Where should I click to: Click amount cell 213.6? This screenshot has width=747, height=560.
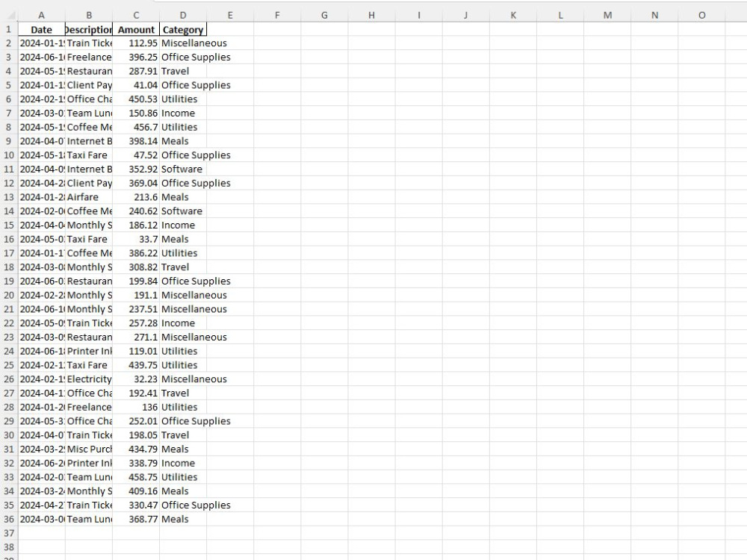point(136,197)
